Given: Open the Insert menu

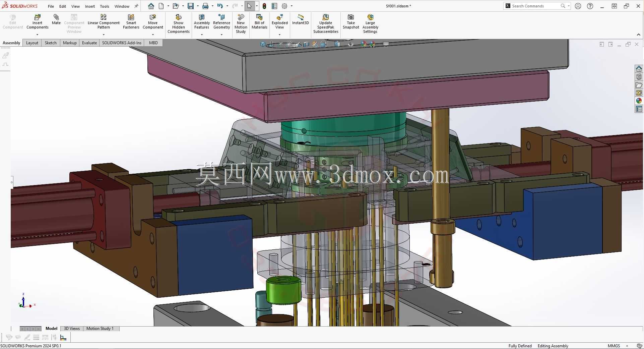Looking at the screenshot, I should pyautogui.click(x=90, y=6).
